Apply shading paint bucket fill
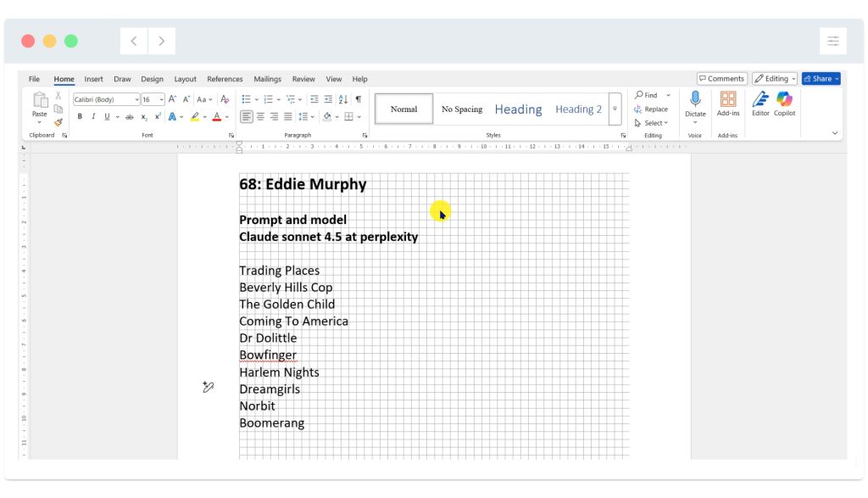 point(327,117)
